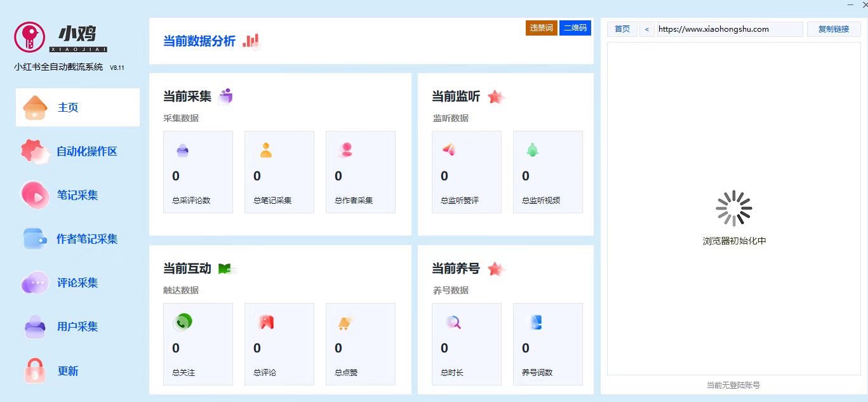Viewport: 868px width, 402px height.
Task: Switch to 评论采集 page
Action: point(77,283)
